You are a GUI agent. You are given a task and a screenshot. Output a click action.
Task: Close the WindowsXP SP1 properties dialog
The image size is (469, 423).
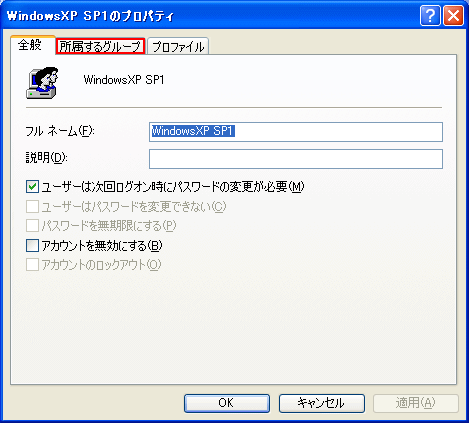coord(453,16)
